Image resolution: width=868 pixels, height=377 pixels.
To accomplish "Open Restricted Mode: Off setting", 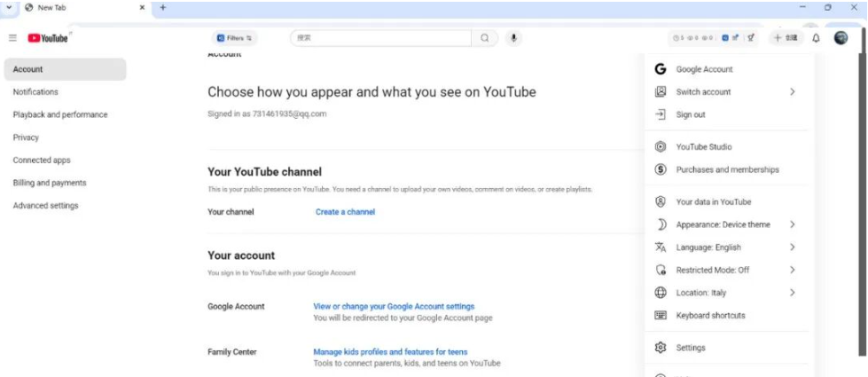I will 712,271.
